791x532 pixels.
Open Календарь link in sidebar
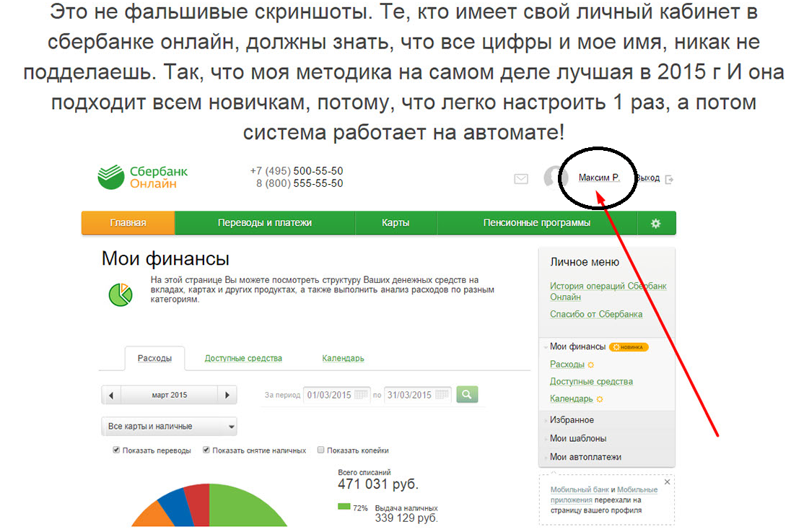[x=571, y=398]
